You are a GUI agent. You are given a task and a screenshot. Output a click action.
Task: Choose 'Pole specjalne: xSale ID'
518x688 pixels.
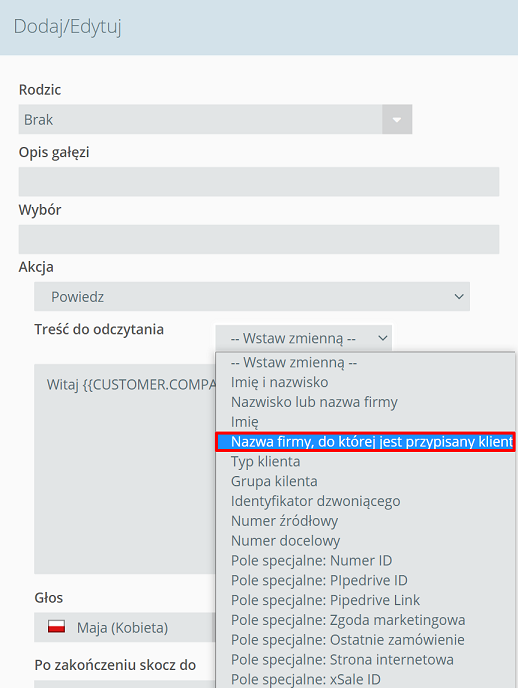366,679
